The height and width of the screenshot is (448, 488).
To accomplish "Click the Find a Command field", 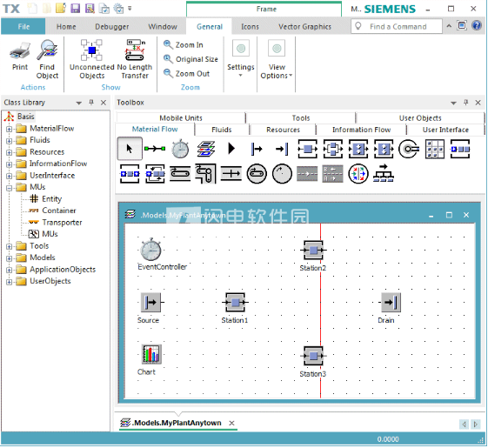I will (x=397, y=26).
